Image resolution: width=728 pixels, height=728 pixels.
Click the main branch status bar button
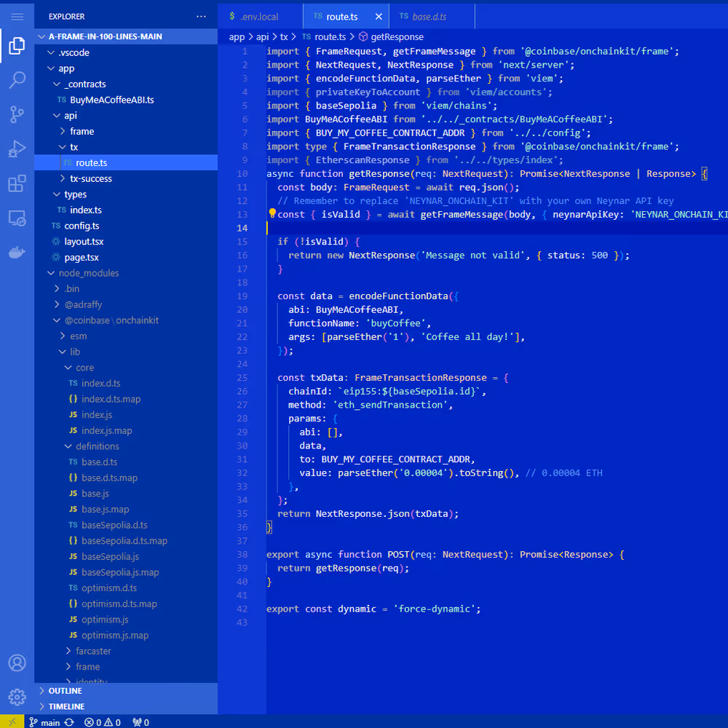tap(44, 722)
